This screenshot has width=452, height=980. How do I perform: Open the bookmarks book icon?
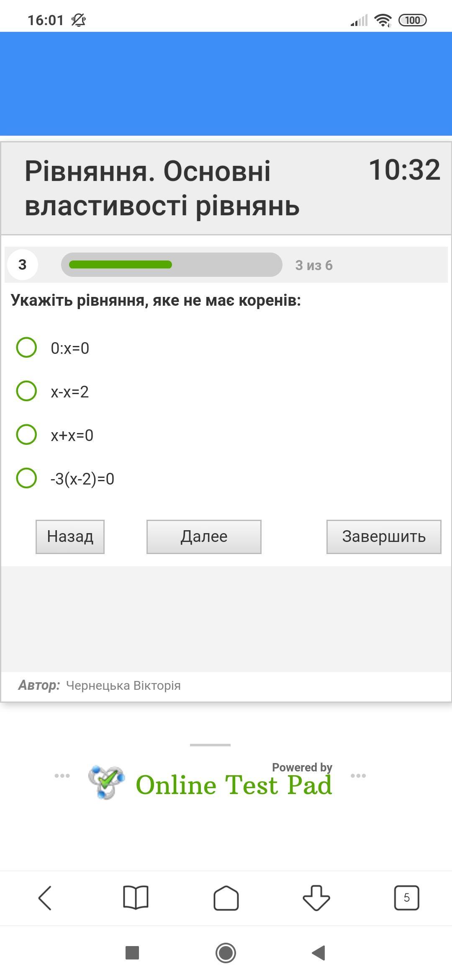[x=136, y=897]
